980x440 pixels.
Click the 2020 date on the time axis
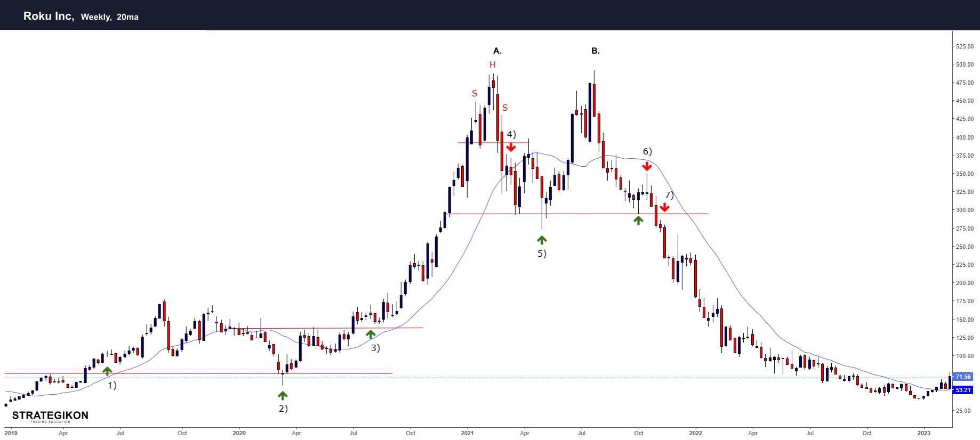click(239, 433)
